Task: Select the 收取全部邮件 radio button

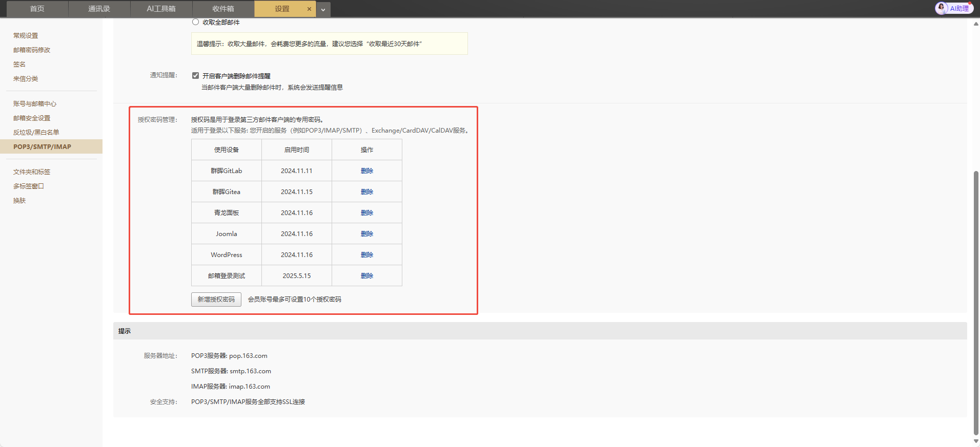Action: 195,22
